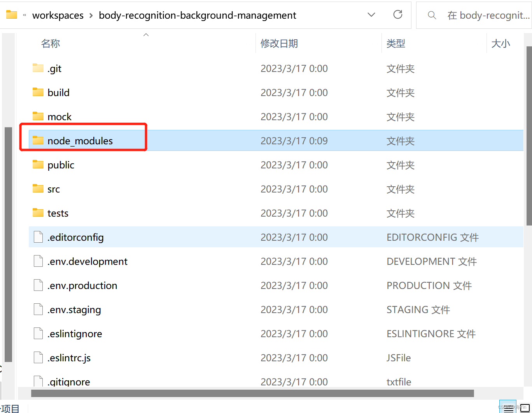Sort by the 大小 column header
The image size is (532, 413).
501,43
